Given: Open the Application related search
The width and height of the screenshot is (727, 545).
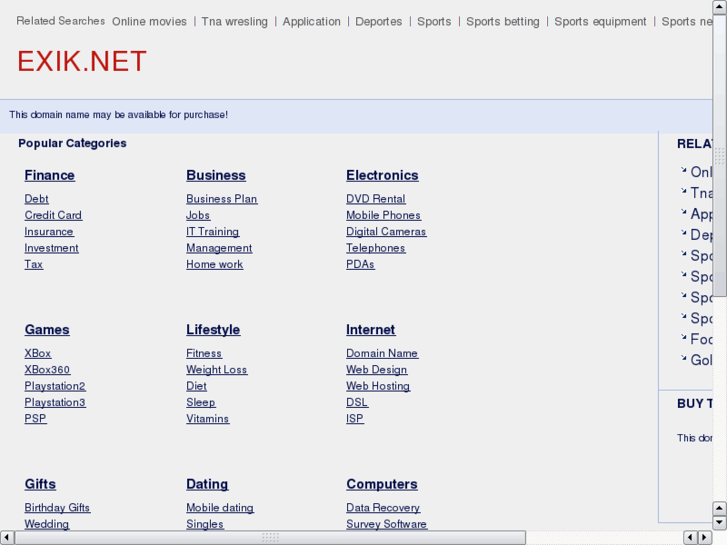Looking at the screenshot, I should click(x=312, y=21).
